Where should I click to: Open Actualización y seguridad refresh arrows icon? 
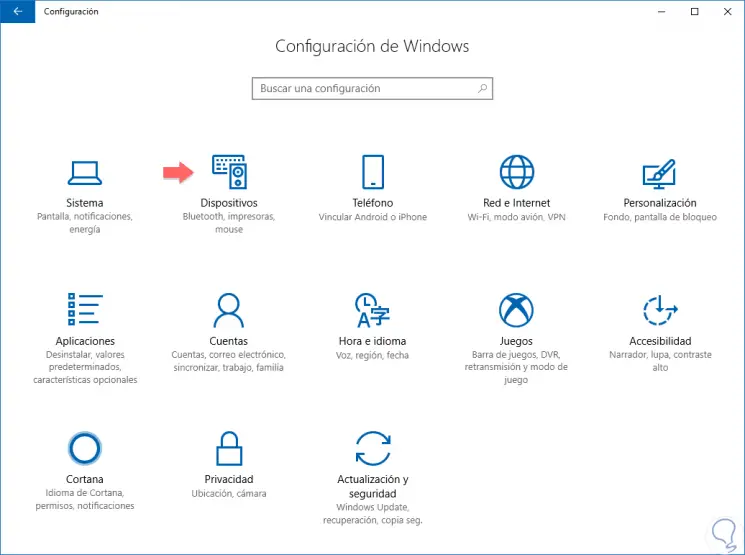click(372, 448)
